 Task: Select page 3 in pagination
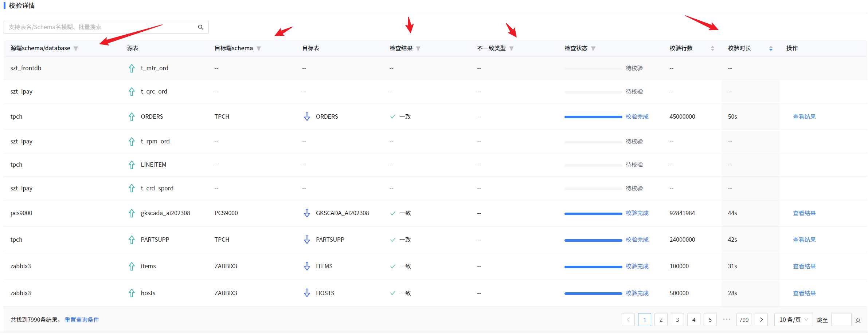[677, 320]
